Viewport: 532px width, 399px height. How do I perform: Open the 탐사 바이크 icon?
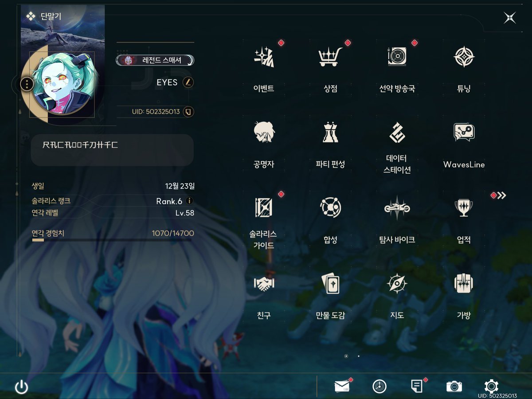coord(397,207)
